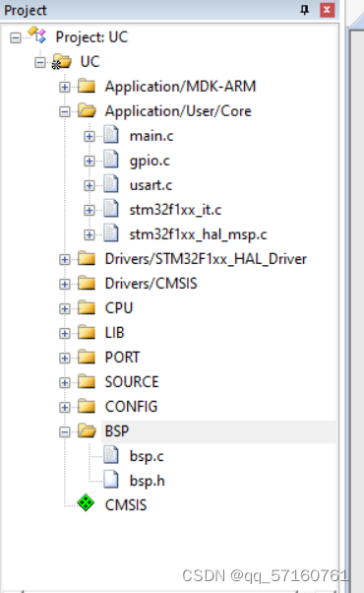Click the Application/User/Core open folder icon
The height and width of the screenshot is (593, 364).
tap(87, 110)
